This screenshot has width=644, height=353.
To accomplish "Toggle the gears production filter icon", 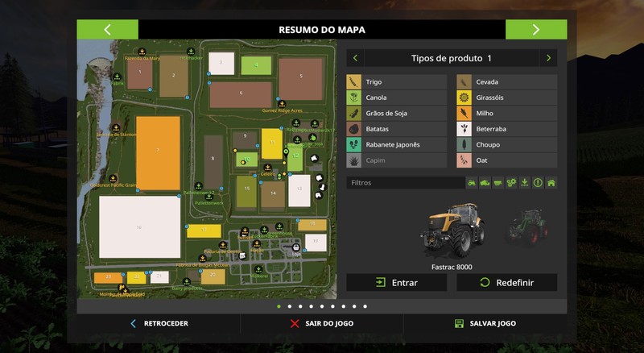I will (x=511, y=183).
